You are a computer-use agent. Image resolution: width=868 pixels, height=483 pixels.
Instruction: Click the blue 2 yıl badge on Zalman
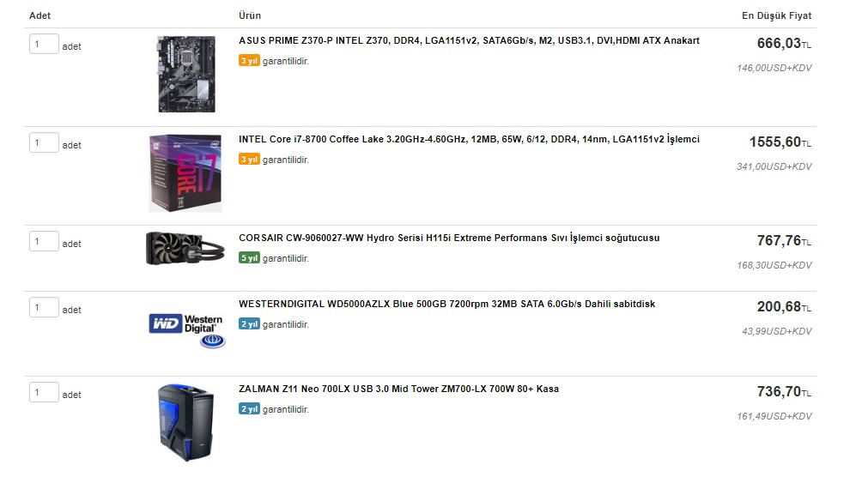249,409
